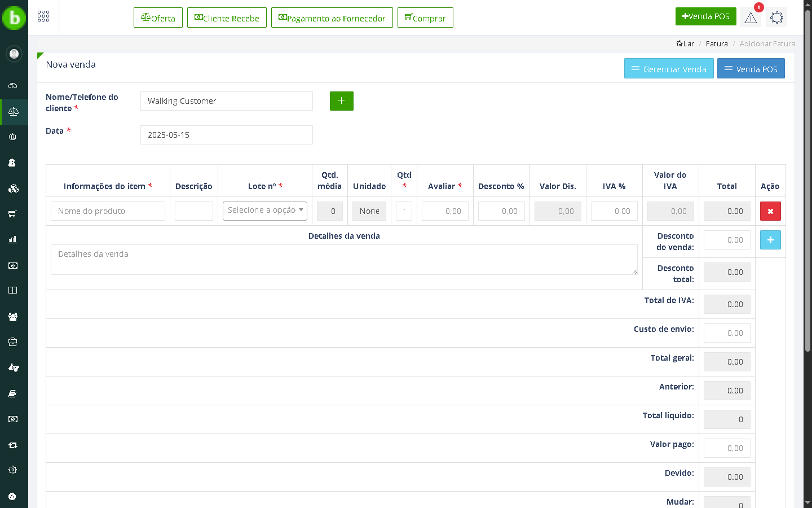Click the dashboard gauge sidebar icon
The width and height of the screenshot is (812, 508).
point(13,86)
